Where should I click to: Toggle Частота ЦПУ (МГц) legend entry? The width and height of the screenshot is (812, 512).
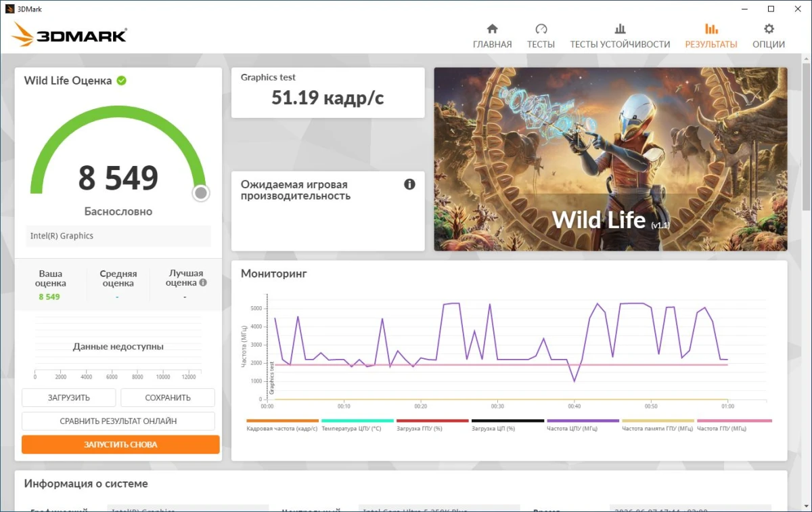point(583,425)
